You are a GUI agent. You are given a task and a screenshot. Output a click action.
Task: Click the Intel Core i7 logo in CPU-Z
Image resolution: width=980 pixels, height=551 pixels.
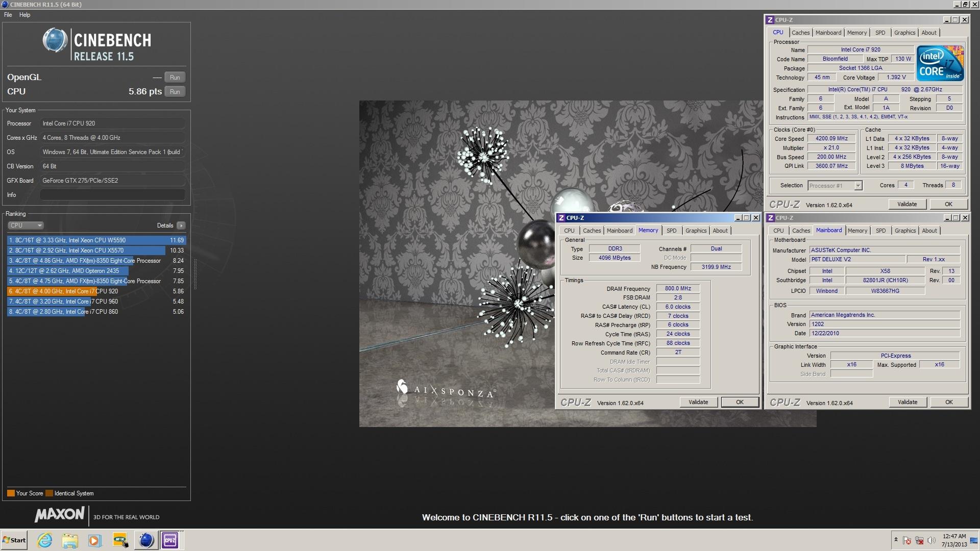940,63
